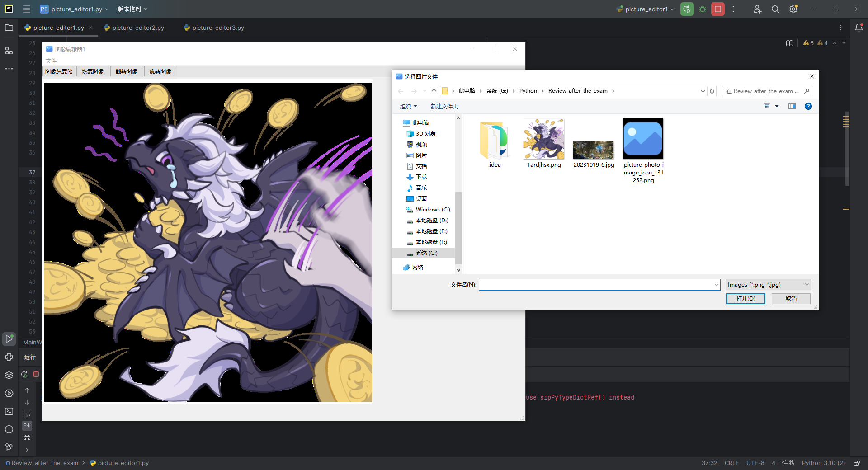Select 本地磁盘 (D:) in navigation tree
This screenshot has height=470, width=868.
[427, 220]
